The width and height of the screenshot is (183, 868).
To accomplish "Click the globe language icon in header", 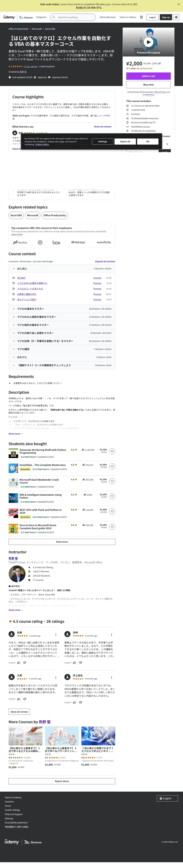I will coord(176,17).
